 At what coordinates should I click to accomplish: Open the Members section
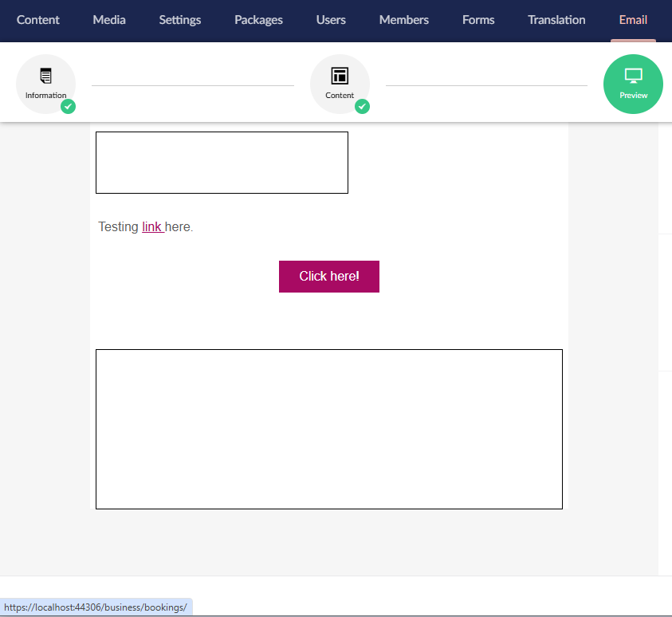(404, 20)
